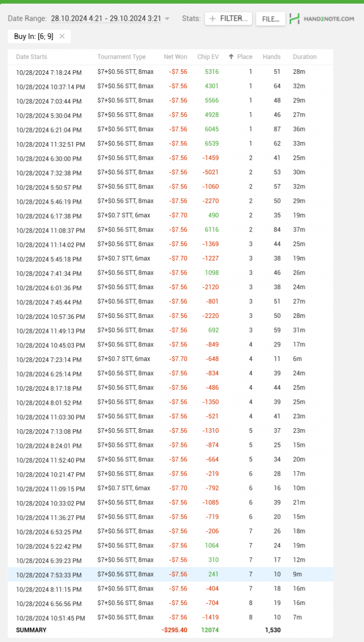Select the 11:09:15 PM 6max tournament row

(x=49, y=489)
